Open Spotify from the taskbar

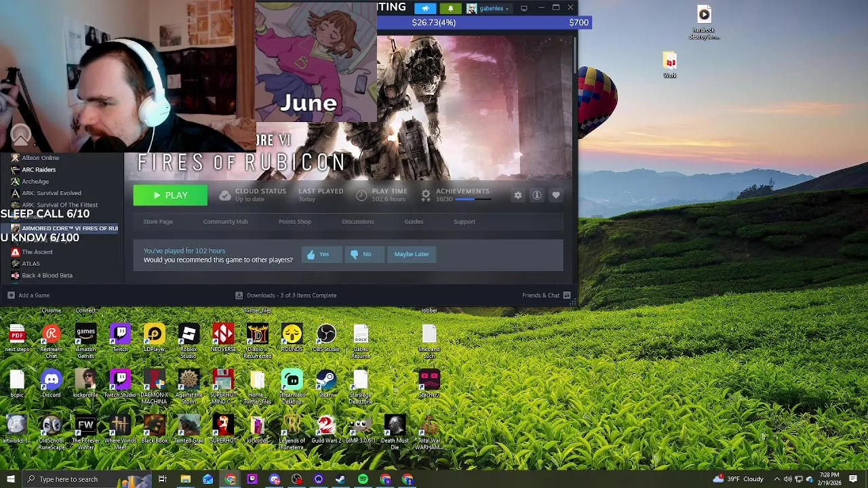tap(363, 479)
